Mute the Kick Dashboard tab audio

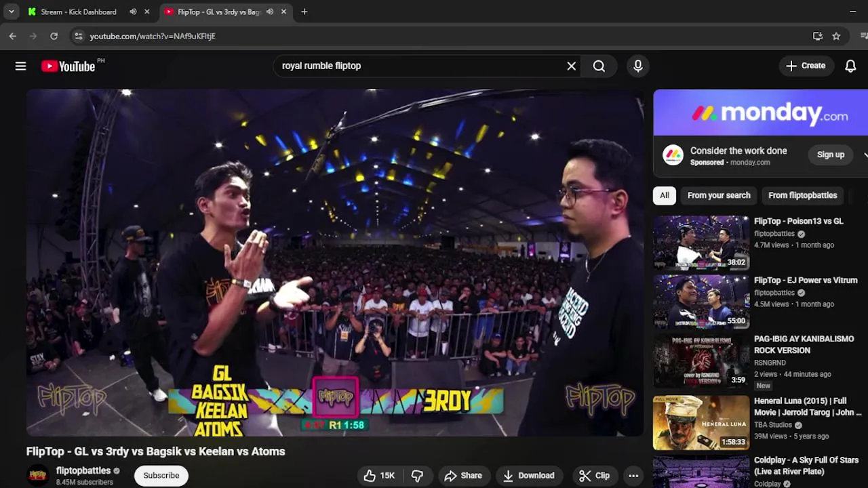(133, 12)
